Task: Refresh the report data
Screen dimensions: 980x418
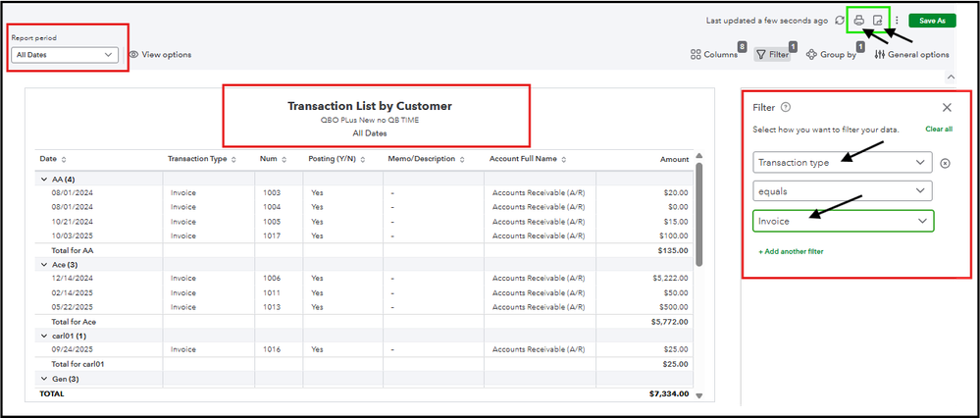Action: [x=840, y=20]
